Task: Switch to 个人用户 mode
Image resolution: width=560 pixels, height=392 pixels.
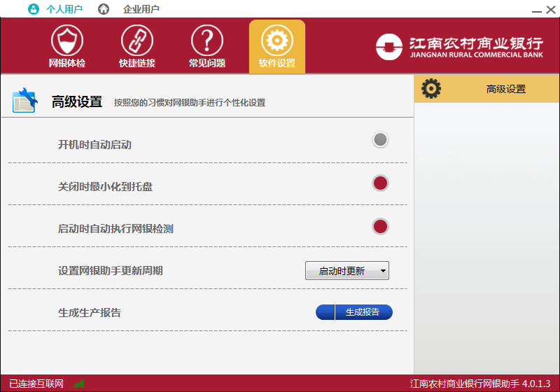Action: tap(64, 9)
